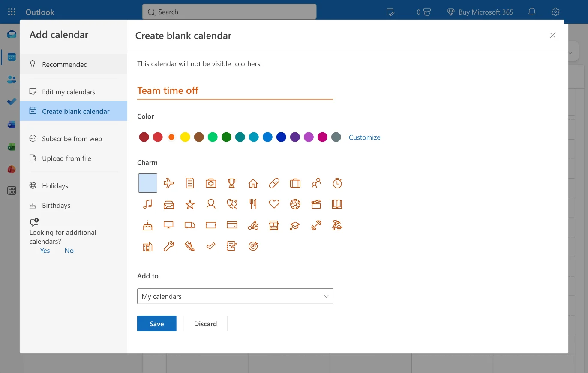Choose the star charm
This screenshot has width=588, height=373.
190,204
